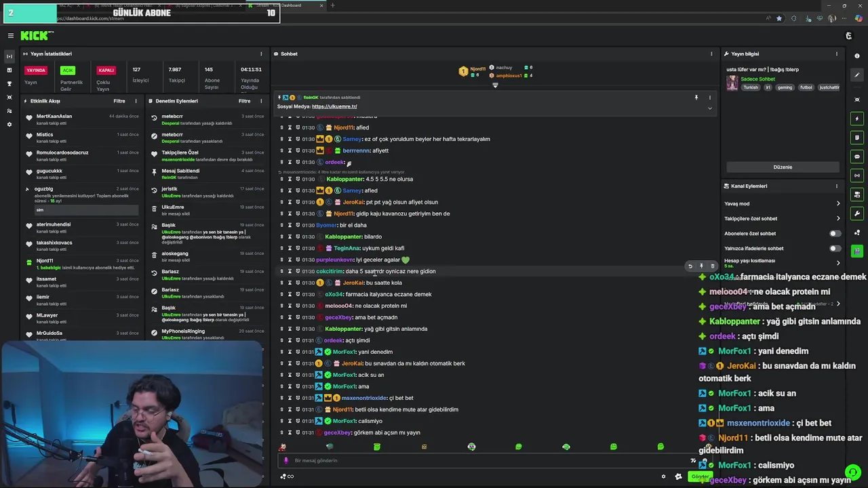
Task: Open the Sohbet panel three-dot menu
Action: 711,54
